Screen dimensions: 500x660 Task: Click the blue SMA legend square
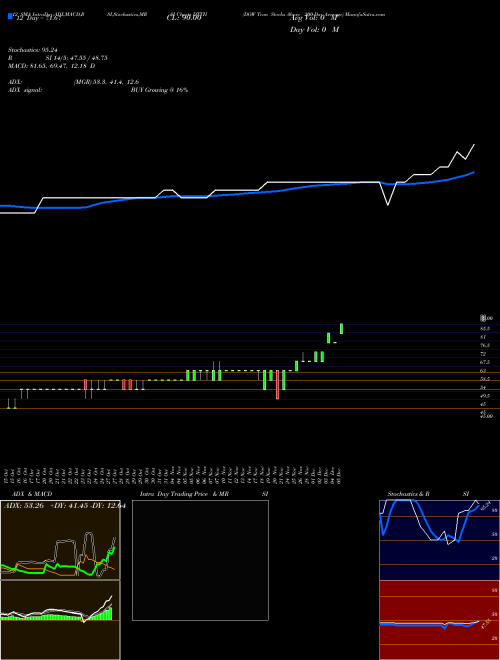click(10, 16)
